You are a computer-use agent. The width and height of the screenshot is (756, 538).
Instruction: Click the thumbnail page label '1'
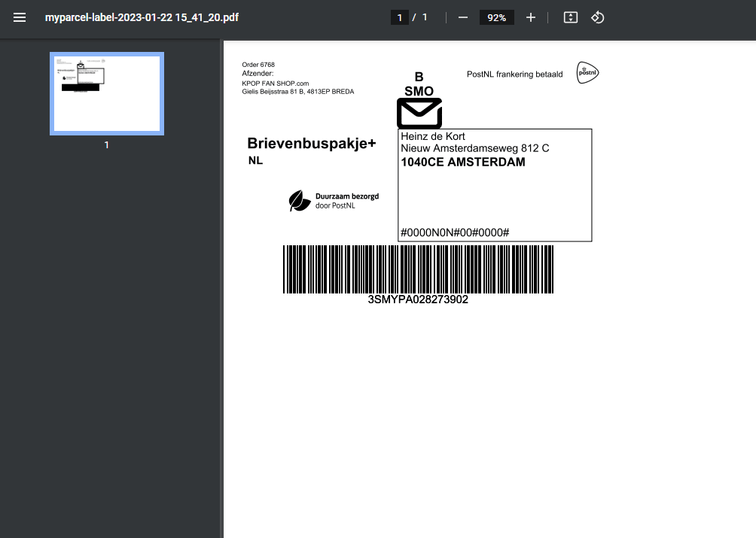(x=107, y=144)
